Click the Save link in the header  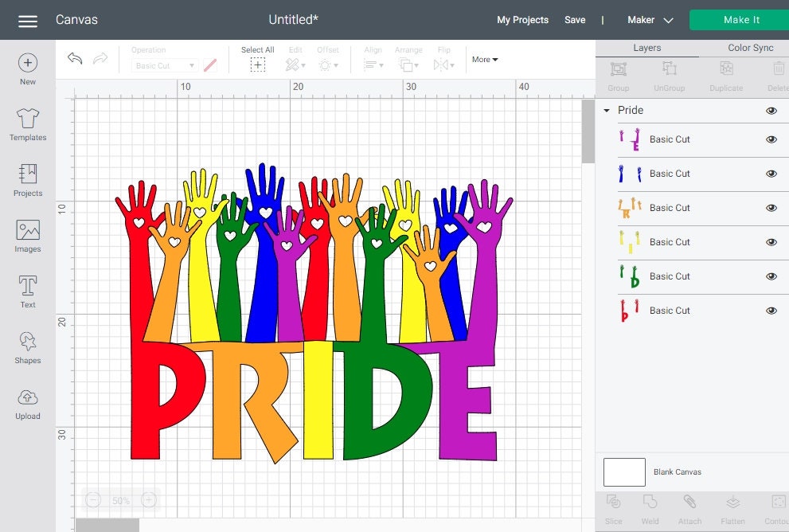pyautogui.click(x=575, y=20)
